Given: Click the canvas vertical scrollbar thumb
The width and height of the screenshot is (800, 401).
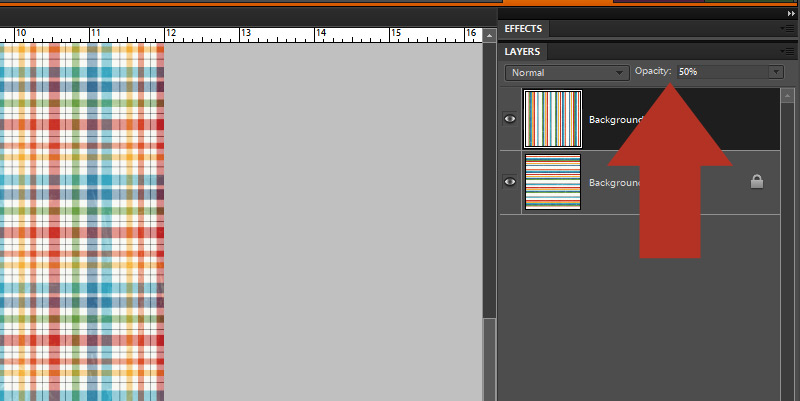Looking at the screenshot, I should coord(488,360).
